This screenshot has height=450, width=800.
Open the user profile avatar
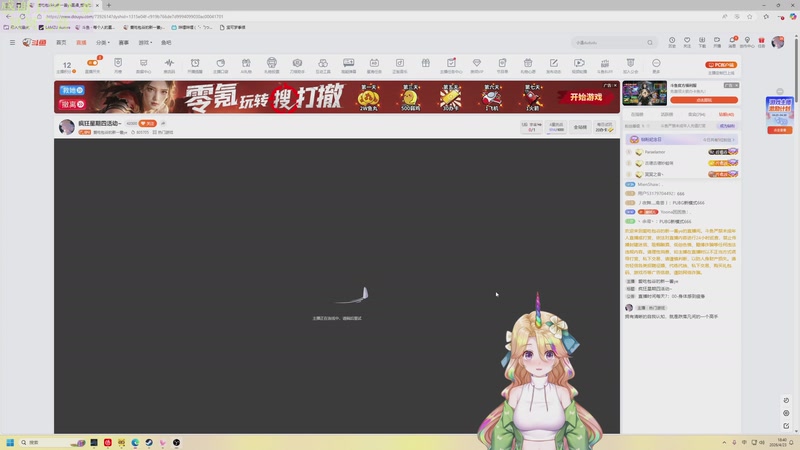(x=778, y=42)
